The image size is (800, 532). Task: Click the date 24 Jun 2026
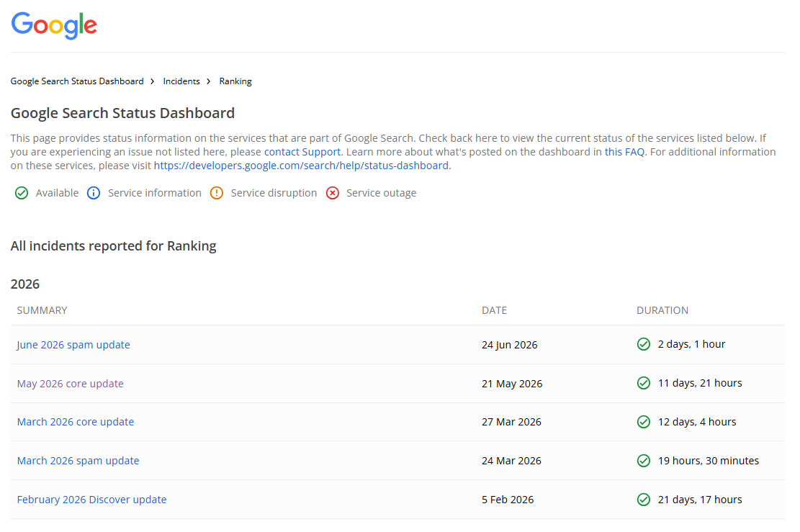point(509,345)
